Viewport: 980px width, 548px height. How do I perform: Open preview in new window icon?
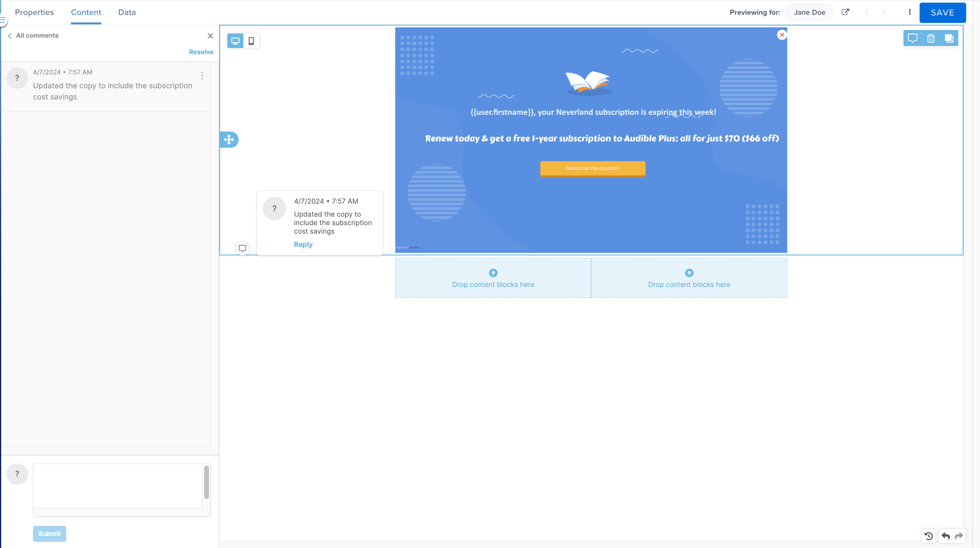(x=845, y=12)
